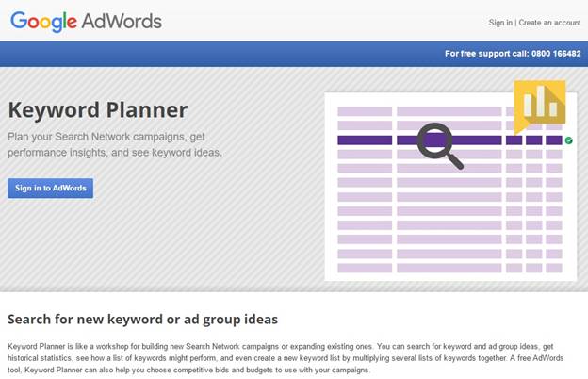The height and width of the screenshot is (379, 588).
Task: Click the 'Search for new keyword' heading
Action: (143, 320)
